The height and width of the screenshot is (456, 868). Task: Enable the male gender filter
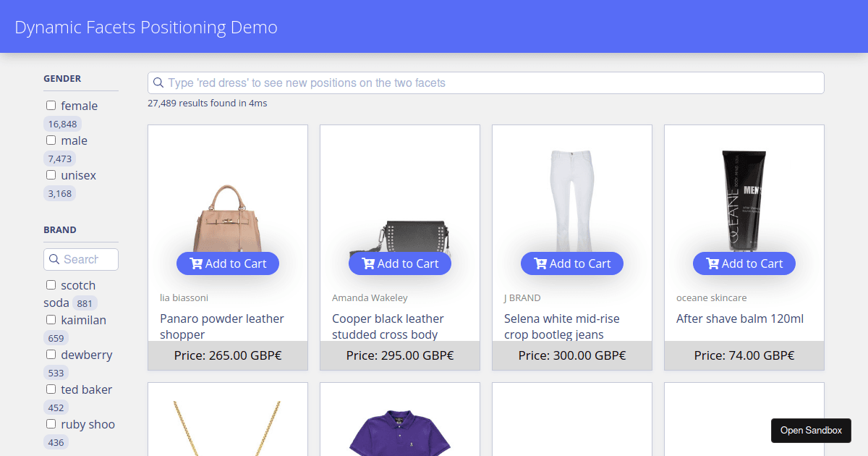point(51,140)
